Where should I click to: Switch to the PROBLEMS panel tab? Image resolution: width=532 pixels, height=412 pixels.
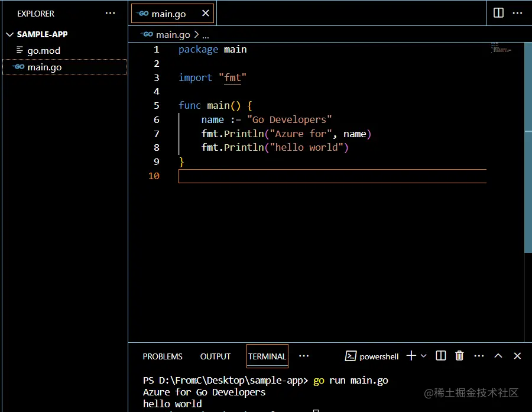pos(163,356)
